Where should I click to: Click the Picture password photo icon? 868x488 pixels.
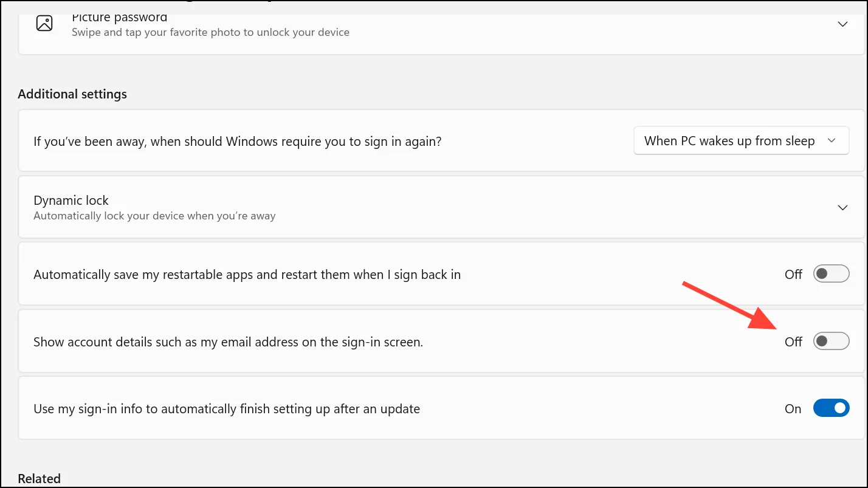(44, 23)
